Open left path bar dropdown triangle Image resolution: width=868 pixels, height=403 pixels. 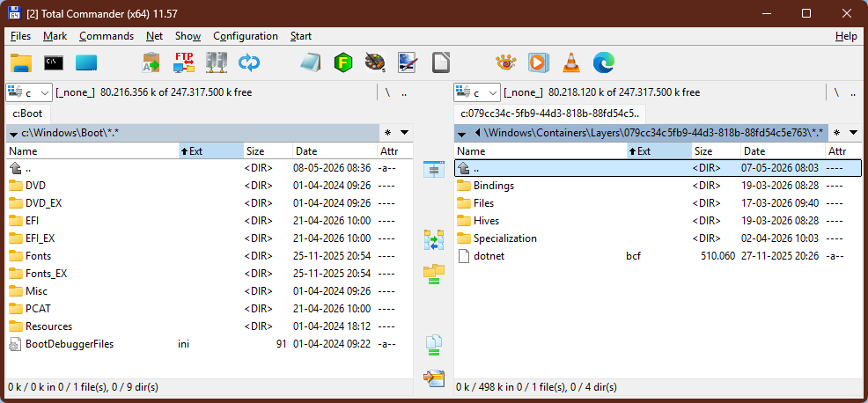pyautogui.click(x=13, y=134)
